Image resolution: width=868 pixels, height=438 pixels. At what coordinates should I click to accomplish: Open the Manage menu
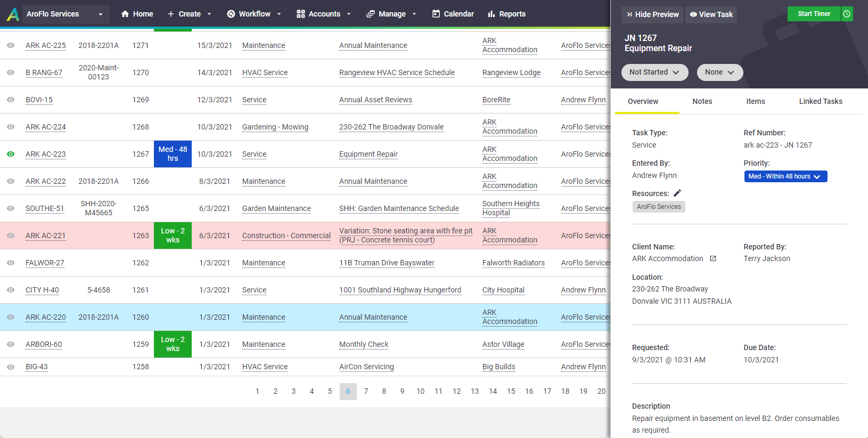coord(391,14)
